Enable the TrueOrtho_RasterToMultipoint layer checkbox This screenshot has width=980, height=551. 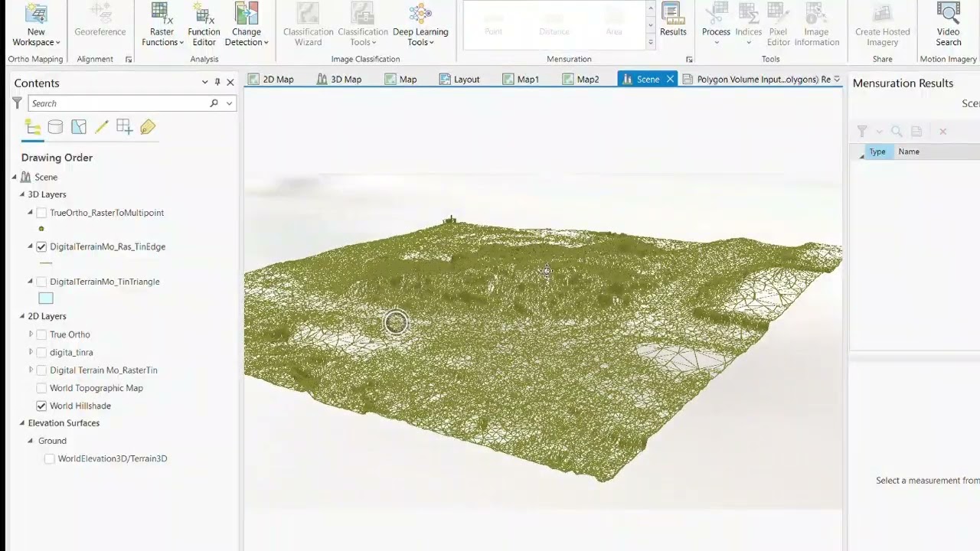coord(41,213)
